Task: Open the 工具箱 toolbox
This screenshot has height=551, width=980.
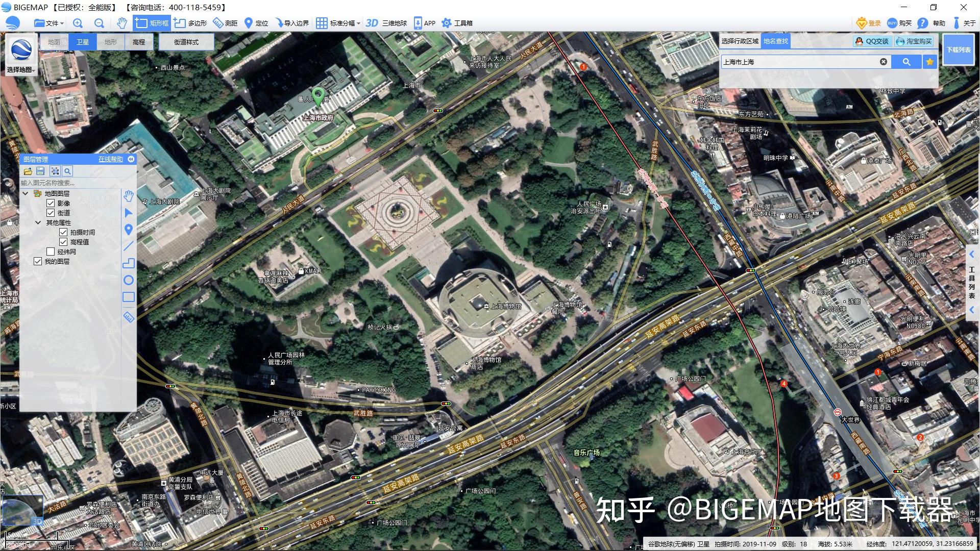Action: click(x=457, y=23)
